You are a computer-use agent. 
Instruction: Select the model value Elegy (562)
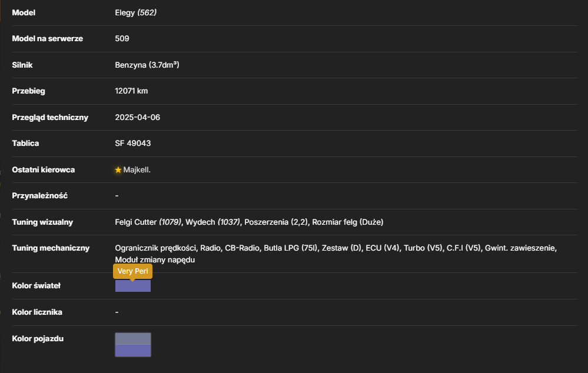click(136, 13)
